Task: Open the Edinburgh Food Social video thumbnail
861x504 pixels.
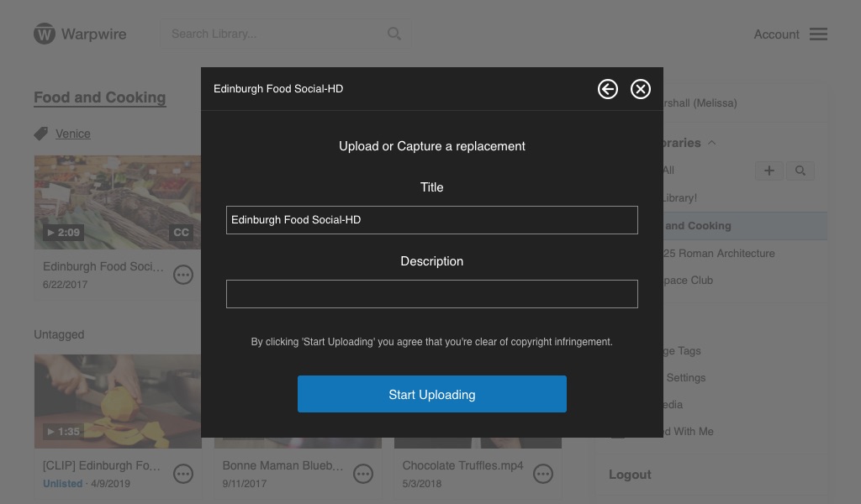Action: (118, 202)
